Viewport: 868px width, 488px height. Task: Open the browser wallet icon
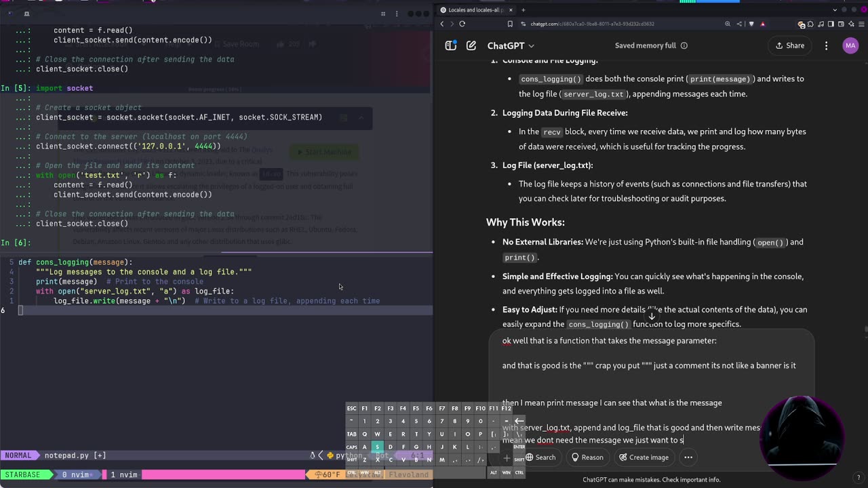coord(840,24)
